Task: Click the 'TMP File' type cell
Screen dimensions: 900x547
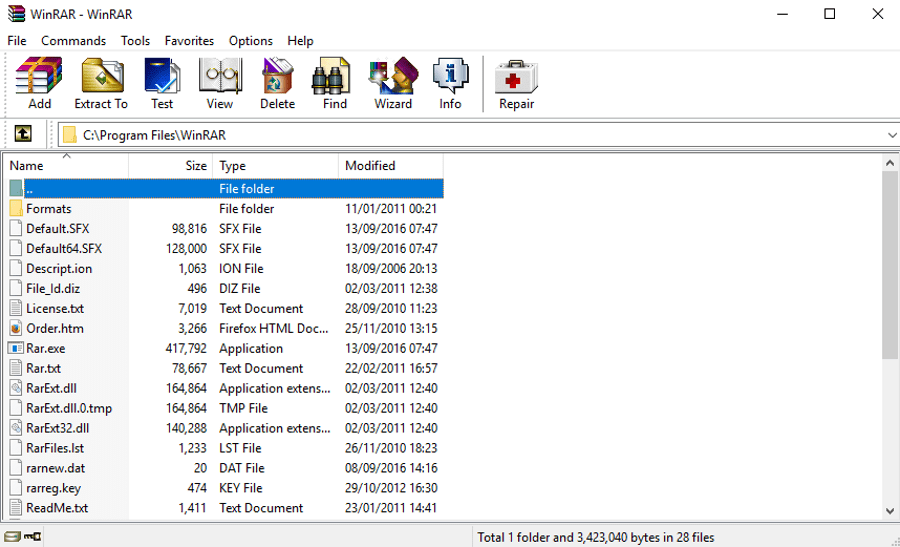Action: point(243,408)
